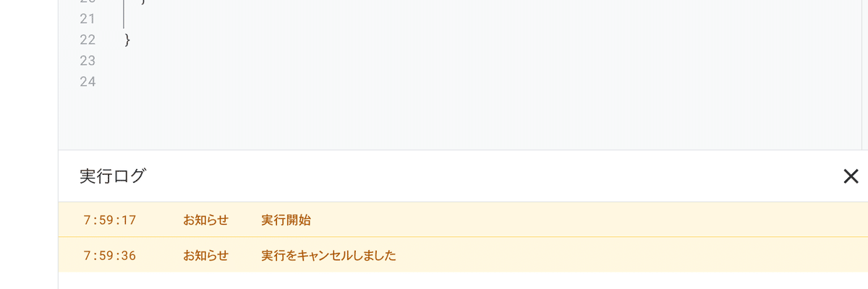Viewport: 868px width, 289px height.
Task: Click blank area below the log entries
Action: (x=463, y=281)
